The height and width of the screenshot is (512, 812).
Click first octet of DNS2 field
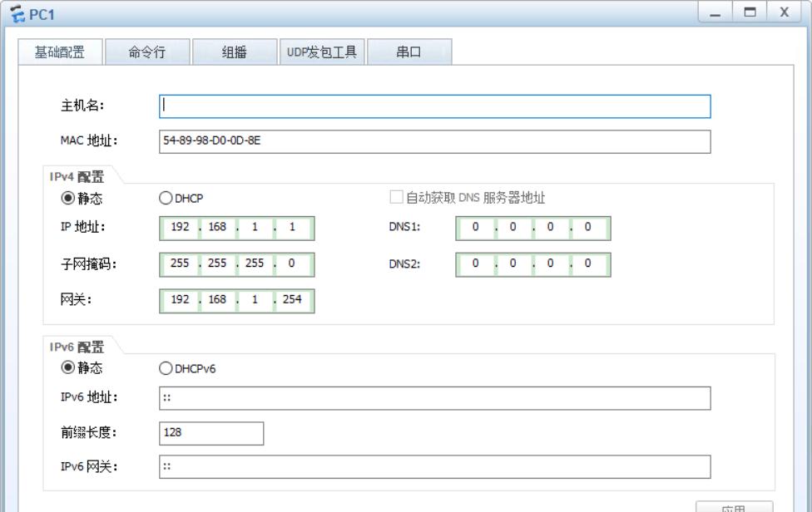click(x=475, y=263)
